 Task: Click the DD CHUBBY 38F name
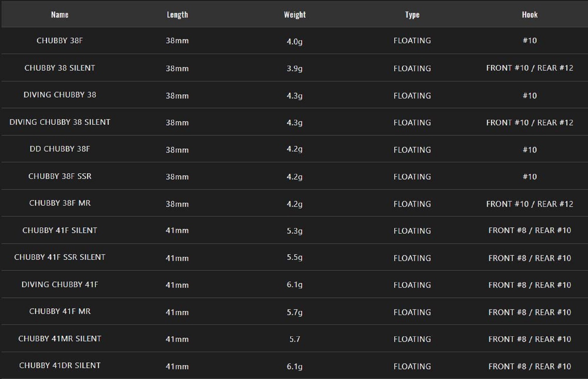[x=60, y=149]
